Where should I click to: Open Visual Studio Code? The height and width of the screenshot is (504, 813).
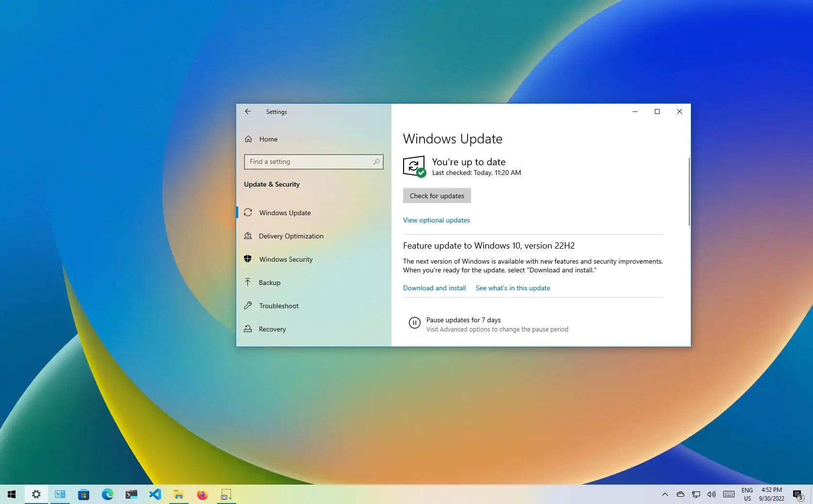tap(155, 494)
